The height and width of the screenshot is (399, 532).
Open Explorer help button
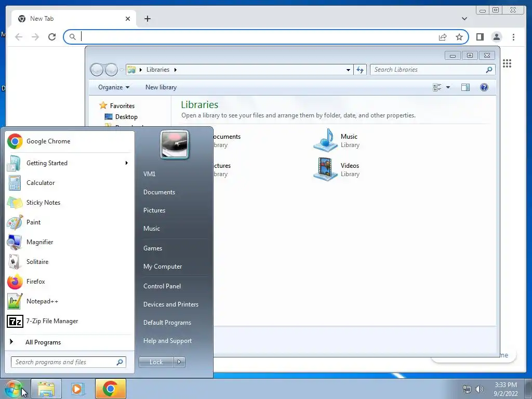pyautogui.click(x=484, y=87)
